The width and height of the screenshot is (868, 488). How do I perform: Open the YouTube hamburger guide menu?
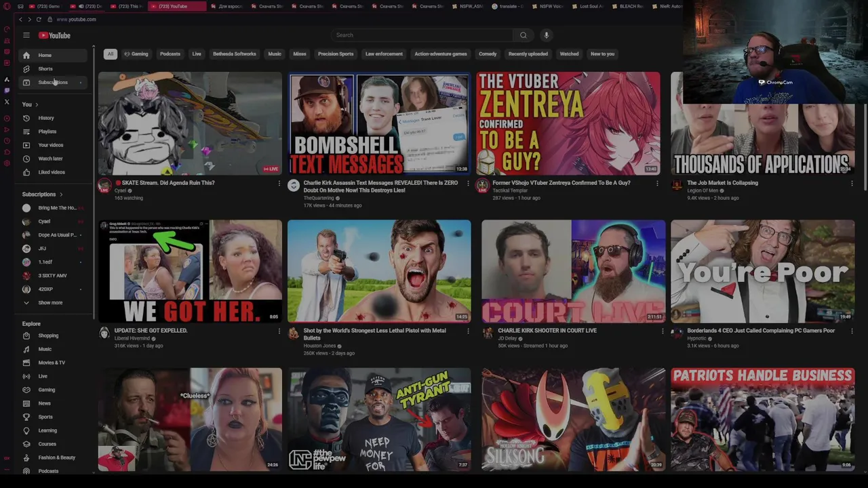tap(26, 35)
